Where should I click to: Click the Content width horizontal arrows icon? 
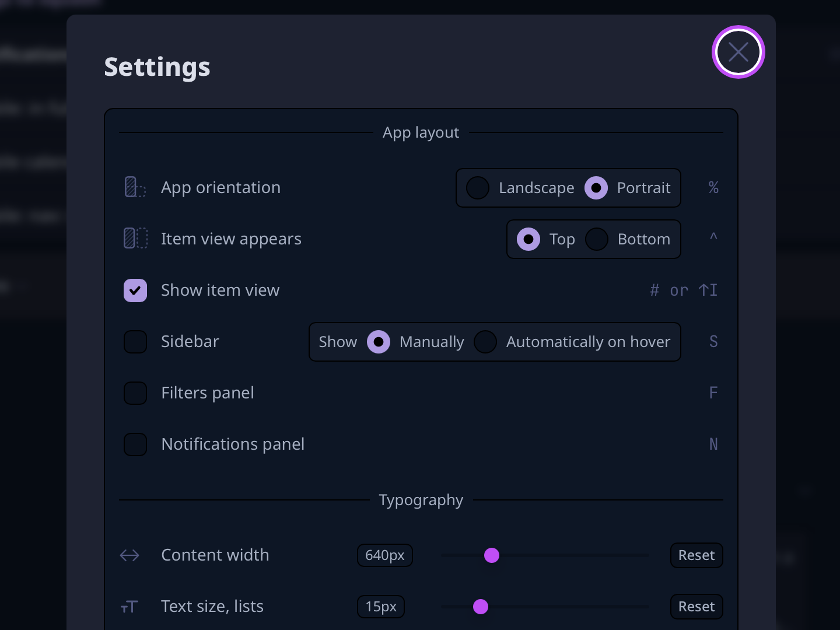coord(129,555)
